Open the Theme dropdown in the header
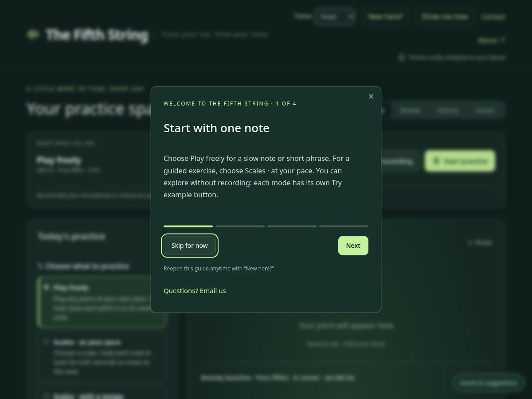The width and height of the screenshot is (532, 399). (x=335, y=17)
